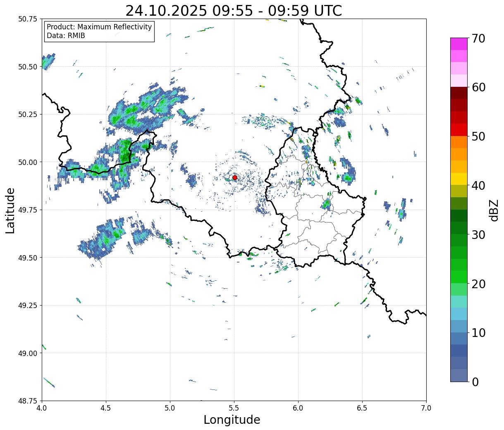Click the longitude tick label 5.5
Image resolution: width=504 pixels, height=430 pixels.
(x=234, y=408)
